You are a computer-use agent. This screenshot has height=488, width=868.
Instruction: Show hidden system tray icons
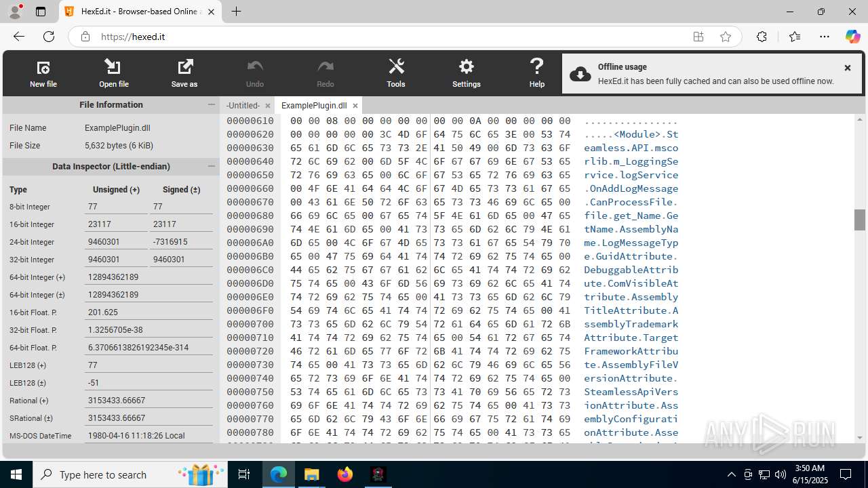coord(731,474)
